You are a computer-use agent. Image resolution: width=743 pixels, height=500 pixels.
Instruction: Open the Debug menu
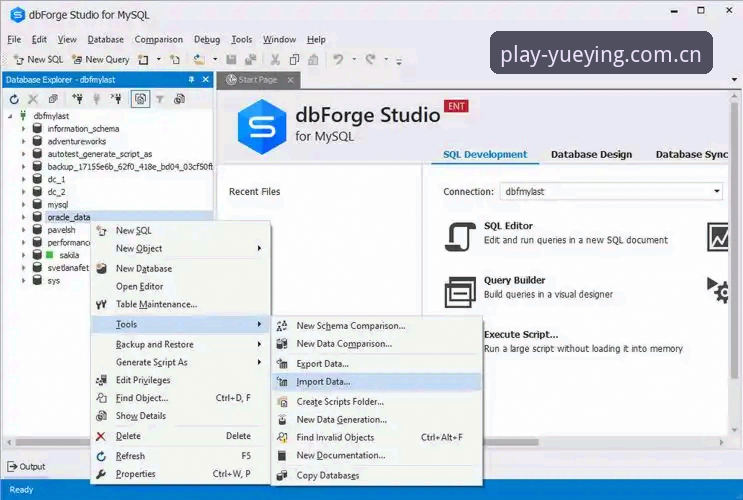207,39
